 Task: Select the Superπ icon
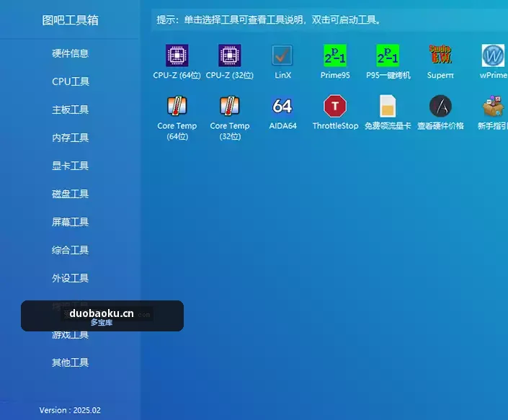click(x=440, y=55)
